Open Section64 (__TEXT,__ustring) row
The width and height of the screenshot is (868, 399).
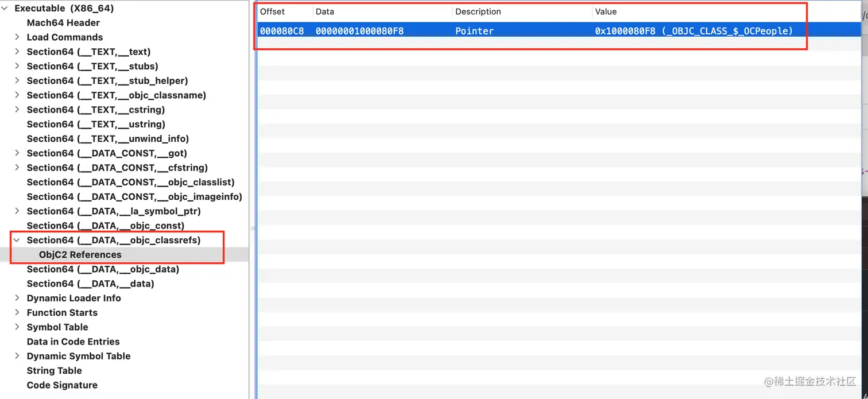click(x=96, y=124)
